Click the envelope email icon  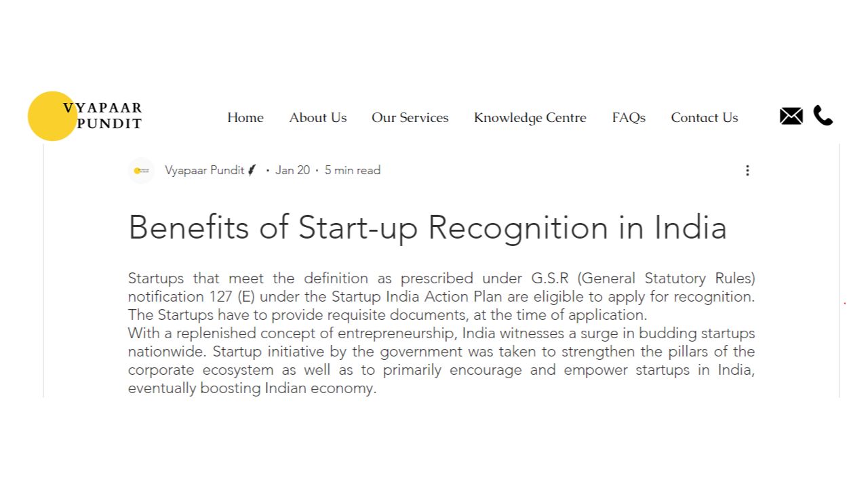point(791,116)
